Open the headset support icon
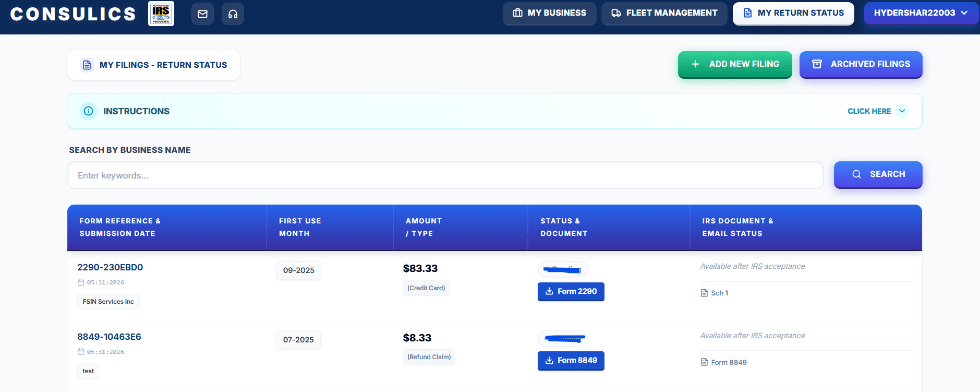 click(233, 14)
